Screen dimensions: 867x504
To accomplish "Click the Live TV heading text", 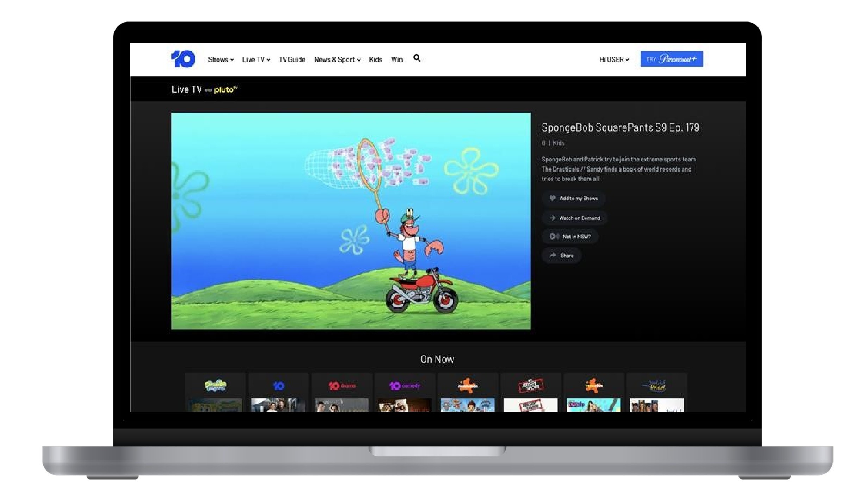I will [187, 89].
